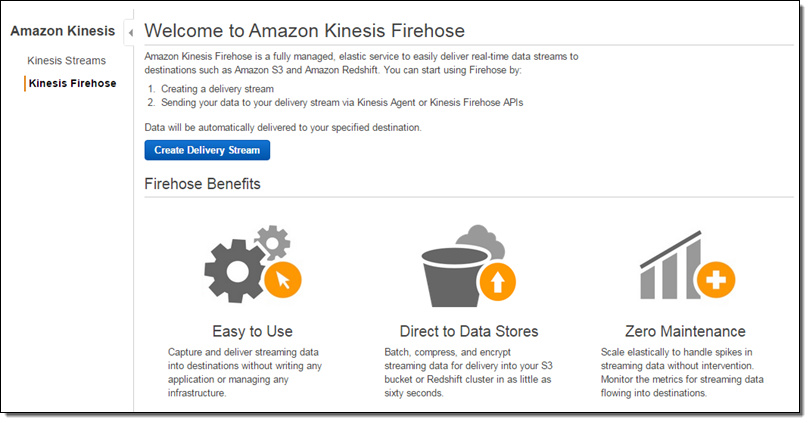Screen dimensions: 810x423
Task: Collapse the sidebar with the arrow handle
Action: (130, 33)
